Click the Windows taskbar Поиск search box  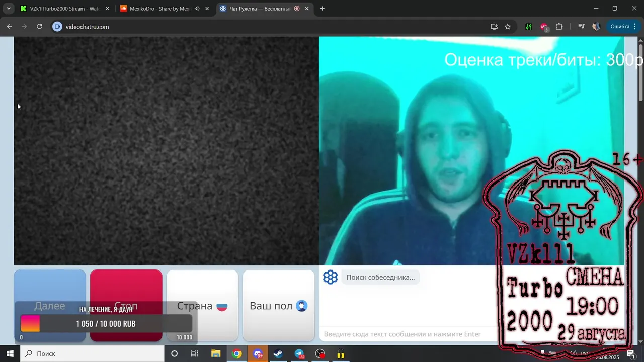(x=92, y=354)
